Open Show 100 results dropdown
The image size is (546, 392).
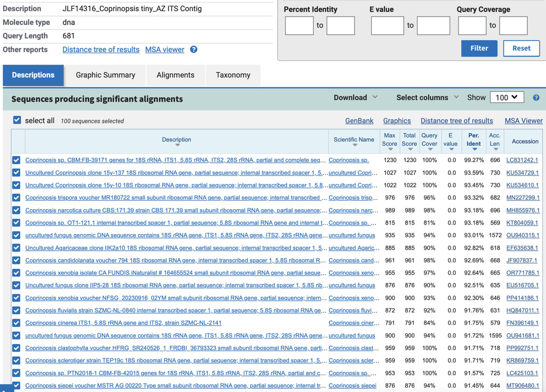[507, 98]
